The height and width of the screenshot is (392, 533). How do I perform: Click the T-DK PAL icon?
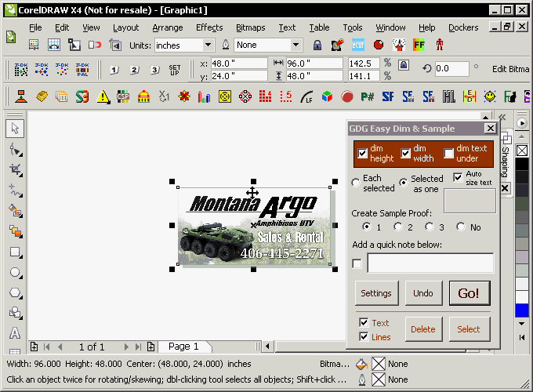coord(82,70)
